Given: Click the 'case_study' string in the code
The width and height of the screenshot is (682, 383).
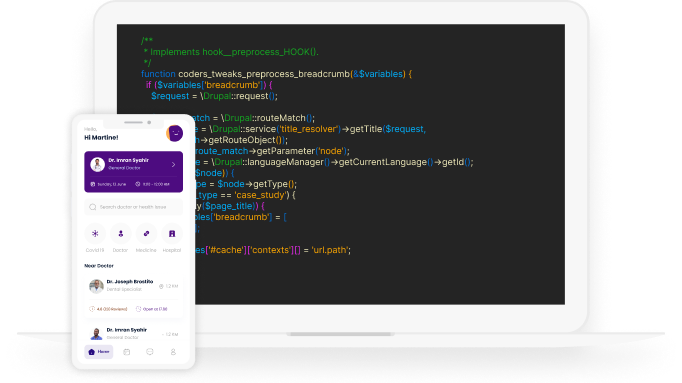Looking at the screenshot, I should (x=260, y=195).
